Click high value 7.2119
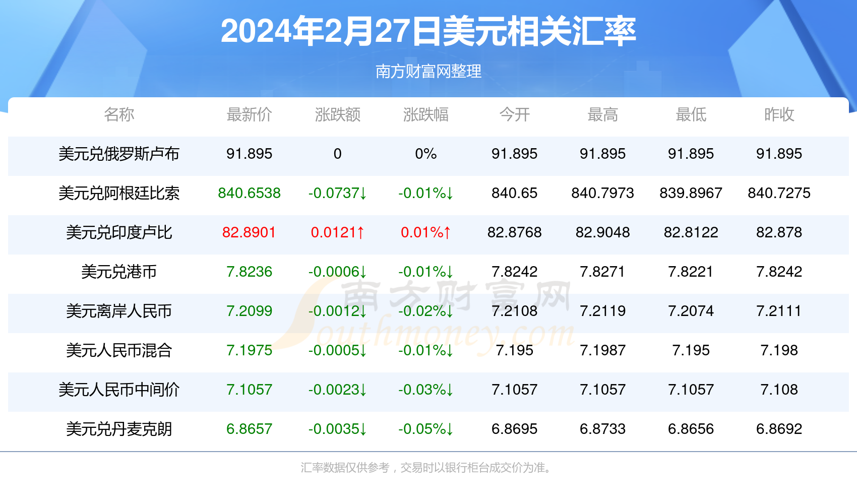 click(602, 311)
